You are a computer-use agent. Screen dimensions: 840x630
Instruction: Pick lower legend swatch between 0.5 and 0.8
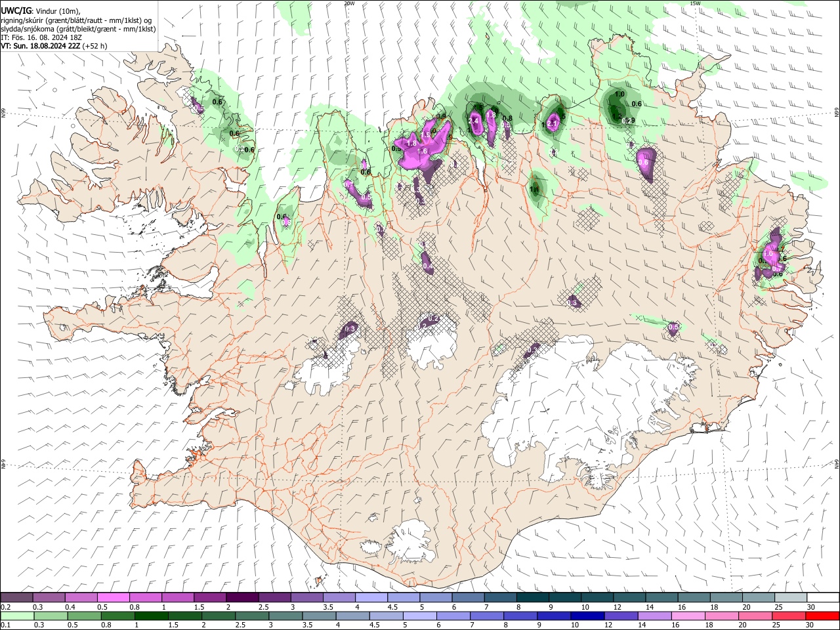click(84, 616)
